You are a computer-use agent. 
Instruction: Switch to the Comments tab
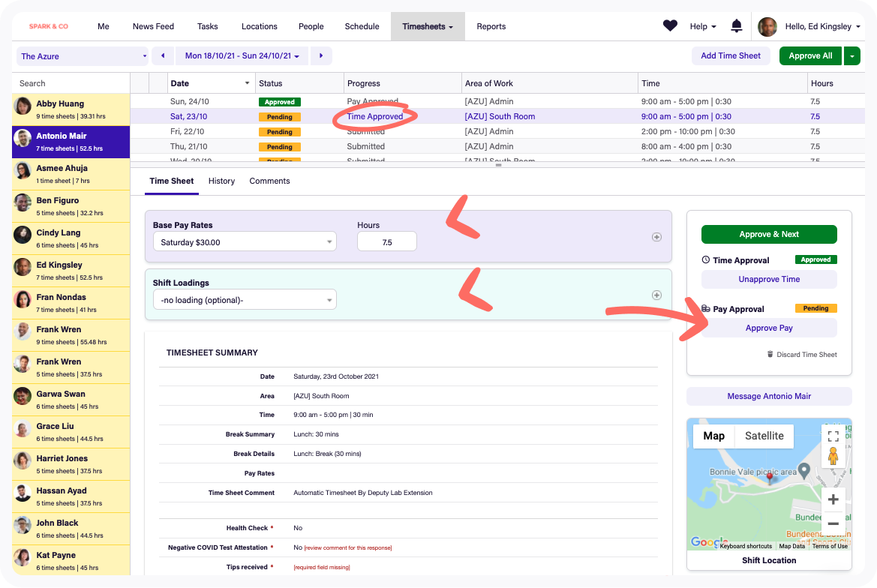click(x=269, y=181)
